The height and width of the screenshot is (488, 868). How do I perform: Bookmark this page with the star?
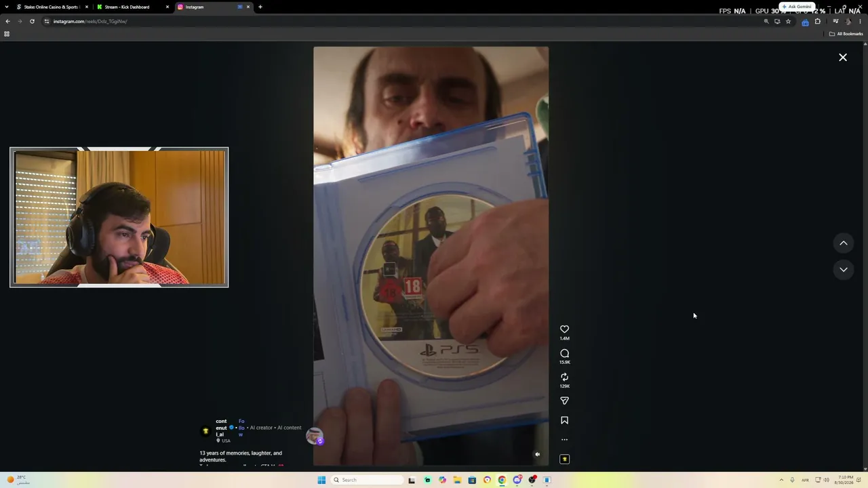788,21
